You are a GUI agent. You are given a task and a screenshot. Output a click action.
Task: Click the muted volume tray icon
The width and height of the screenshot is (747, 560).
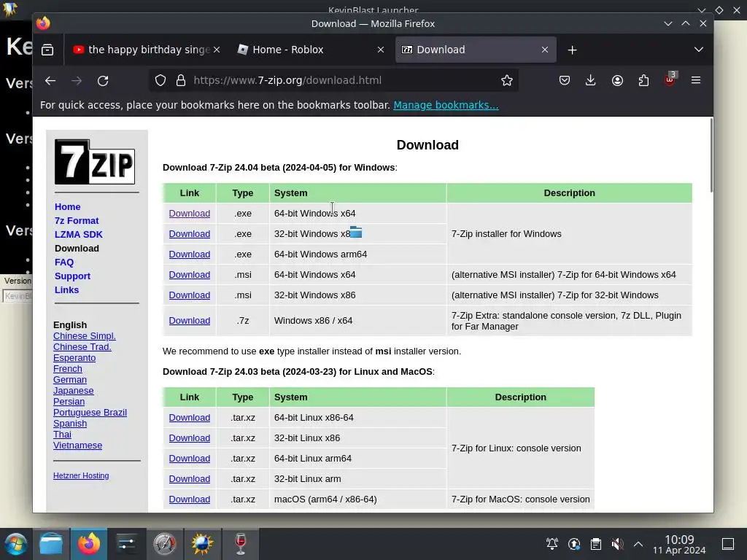pos(617,544)
